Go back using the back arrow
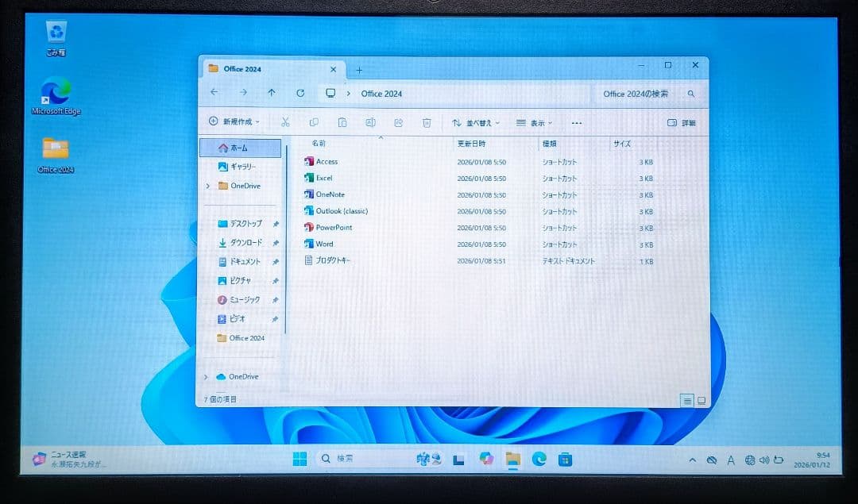The image size is (858, 504). (x=214, y=93)
